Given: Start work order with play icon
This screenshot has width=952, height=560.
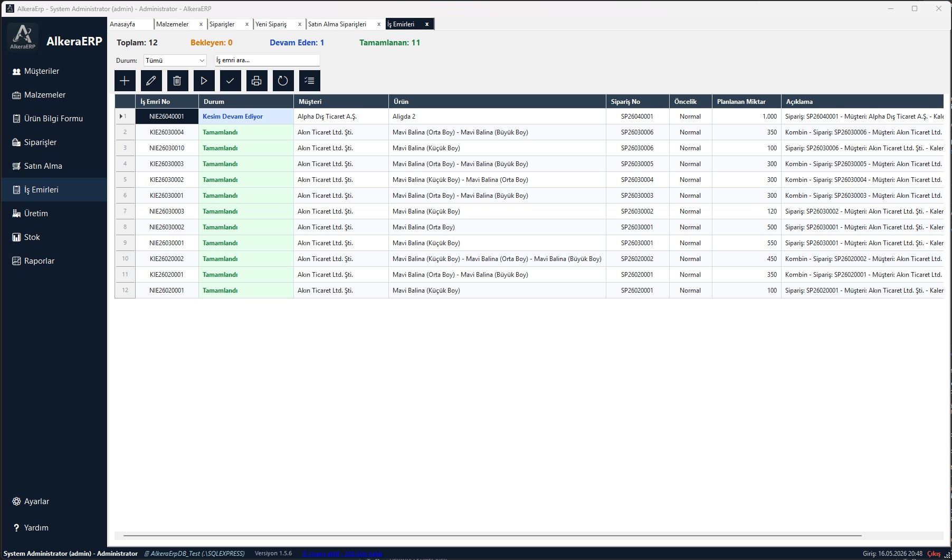Looking at the screenshot, I should (204, 81).
